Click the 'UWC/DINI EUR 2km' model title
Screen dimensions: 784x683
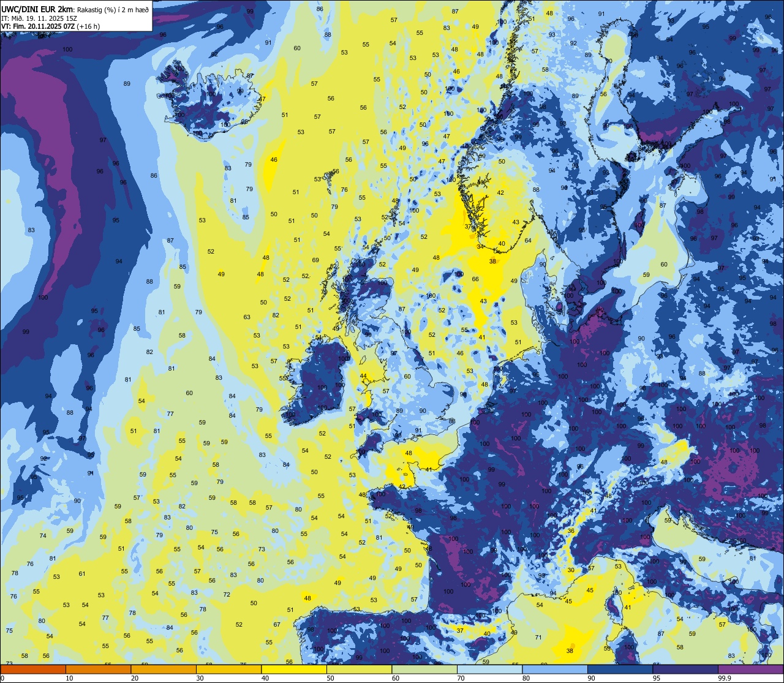pyautogui.click(x=37, y=9)
